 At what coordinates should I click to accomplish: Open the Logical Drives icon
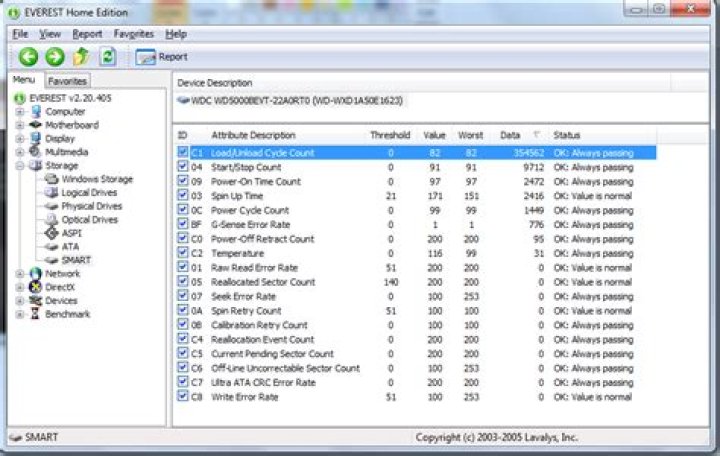pyautogui.click(x=51, y=192)
